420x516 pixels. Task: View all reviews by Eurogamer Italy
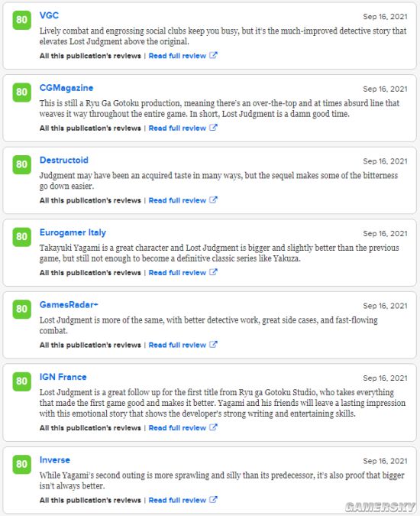coord(90,273)
